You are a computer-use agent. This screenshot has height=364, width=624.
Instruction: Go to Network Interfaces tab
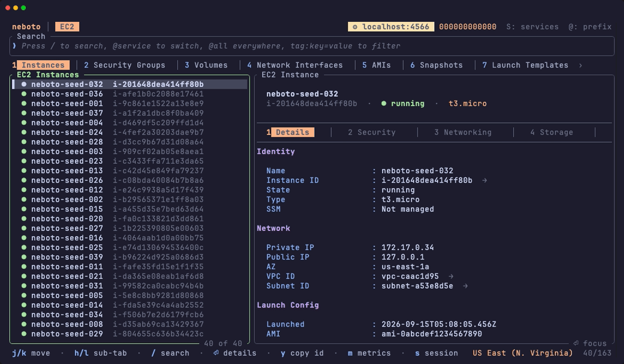(x=295, y=66)
